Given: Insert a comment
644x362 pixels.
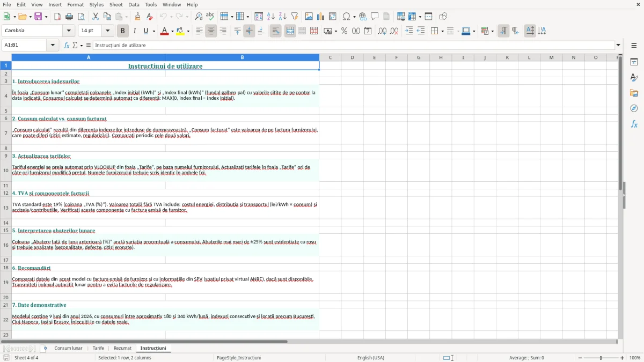Looking at the screenshot, I should [x=375, y=17].
